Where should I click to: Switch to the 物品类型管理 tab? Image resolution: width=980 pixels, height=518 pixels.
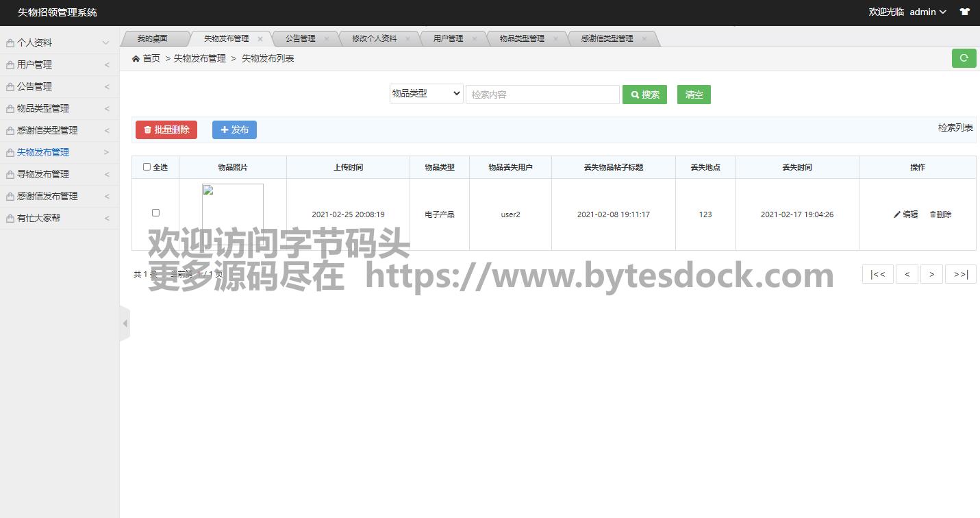522,39
